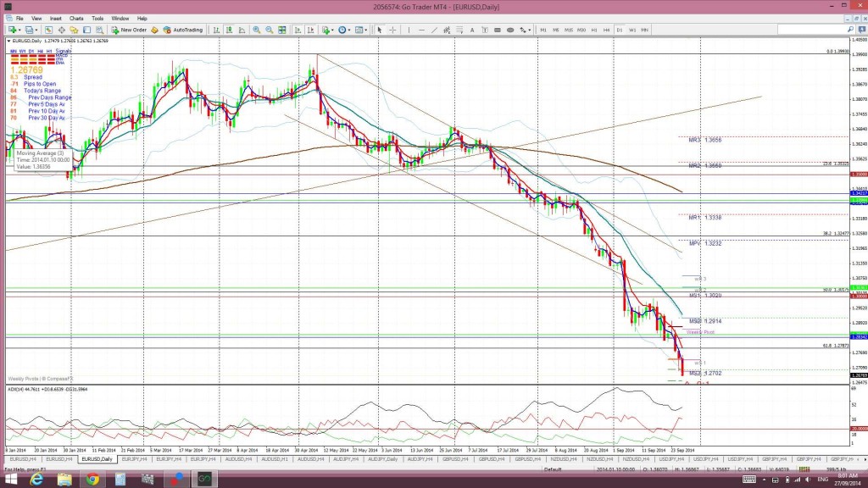Pick the equidistant channel tool
The width and height of the screenshot is (868, 488).
coord(447,30)
